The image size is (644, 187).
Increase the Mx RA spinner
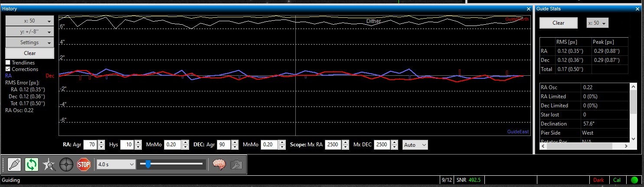coord(345,142)
